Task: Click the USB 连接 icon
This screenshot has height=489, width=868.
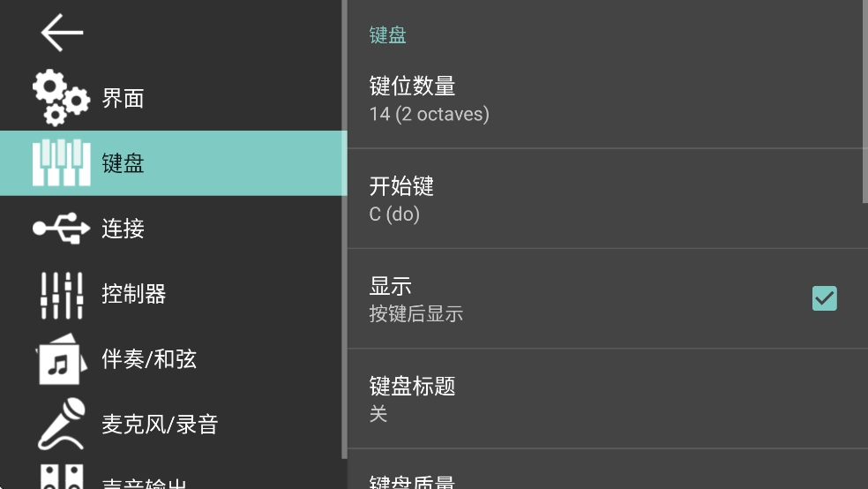Action: click(x=61, y=229)
